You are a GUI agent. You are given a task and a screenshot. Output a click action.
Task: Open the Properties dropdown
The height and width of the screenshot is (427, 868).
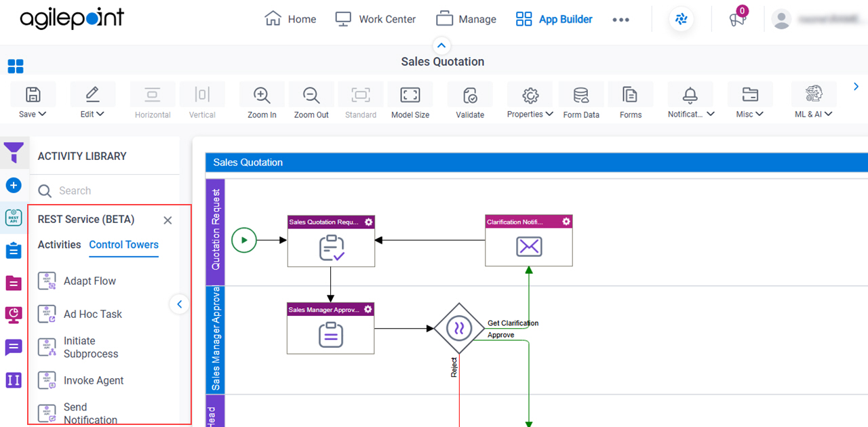point(530,101)
